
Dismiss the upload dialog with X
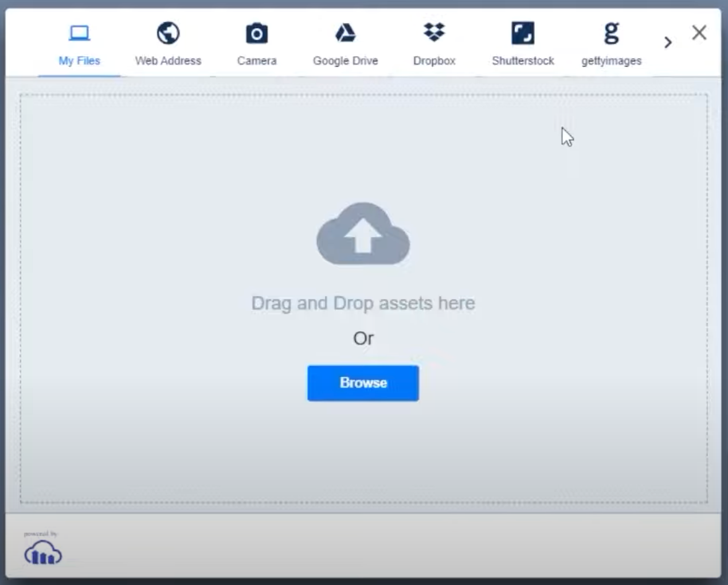(x=699, y=33)
